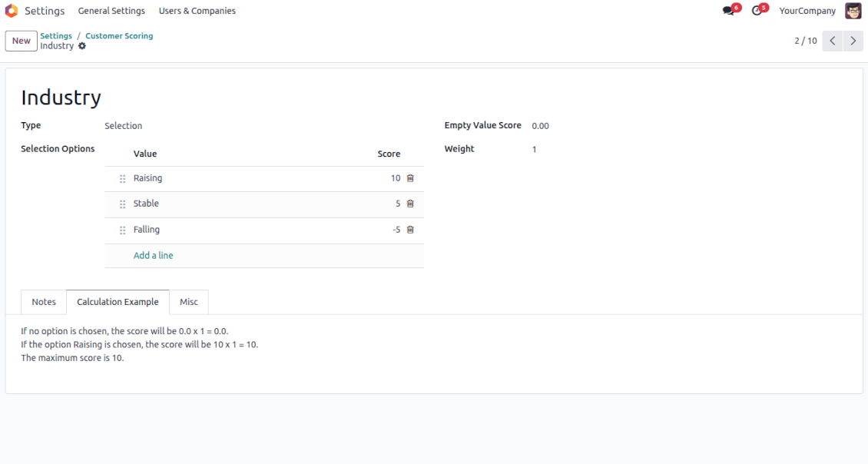Click Add a line link
The image size is (868, 464).
[x=154, y=255]
